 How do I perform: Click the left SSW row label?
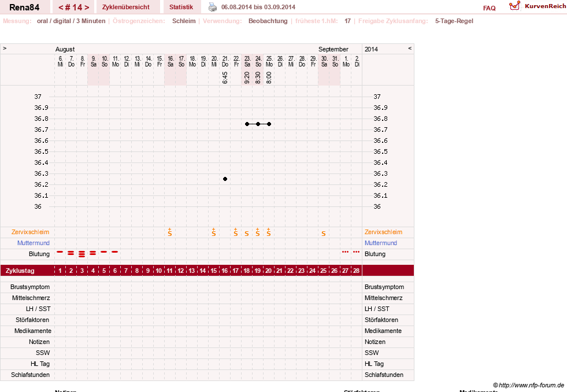43,353
